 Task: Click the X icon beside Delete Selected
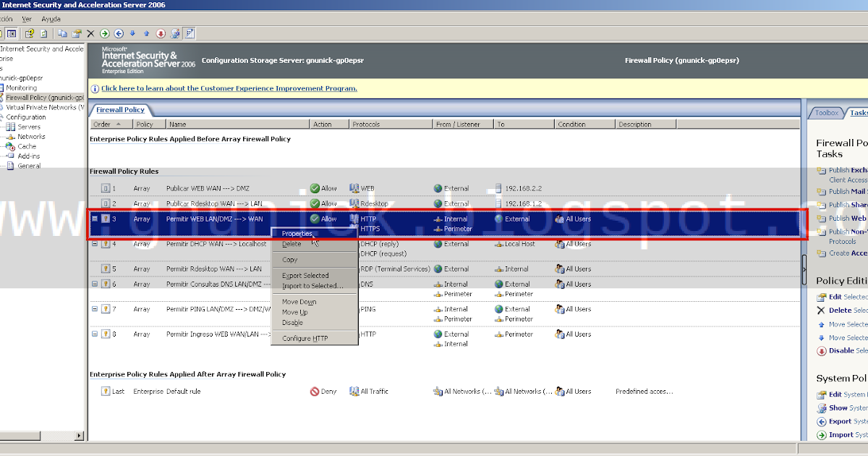tap(821, 310)
